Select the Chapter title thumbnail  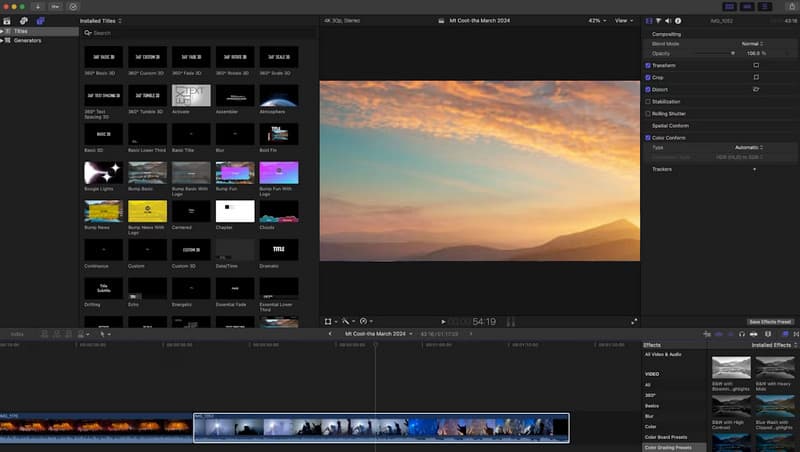click(x=235, y=211)
